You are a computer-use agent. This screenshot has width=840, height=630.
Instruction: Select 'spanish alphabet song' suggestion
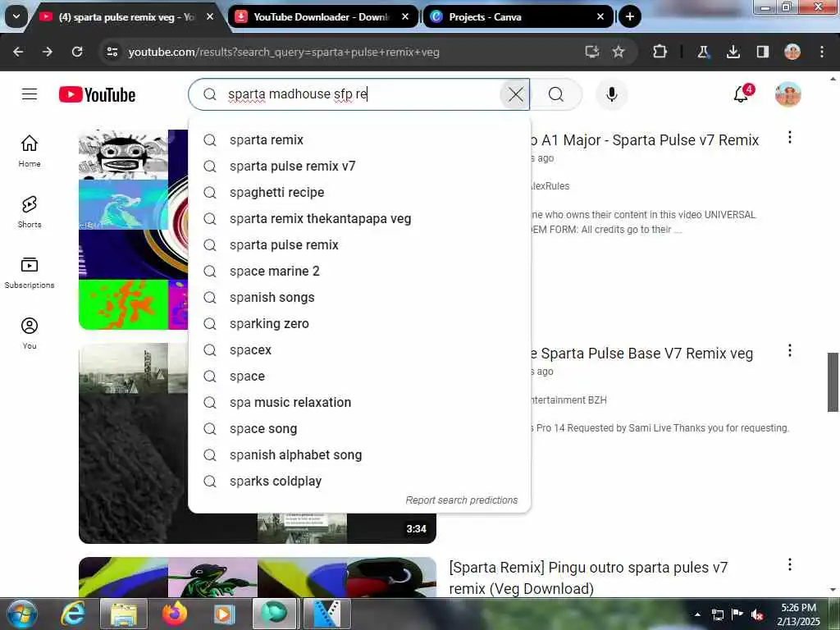[x=359, y=454]
